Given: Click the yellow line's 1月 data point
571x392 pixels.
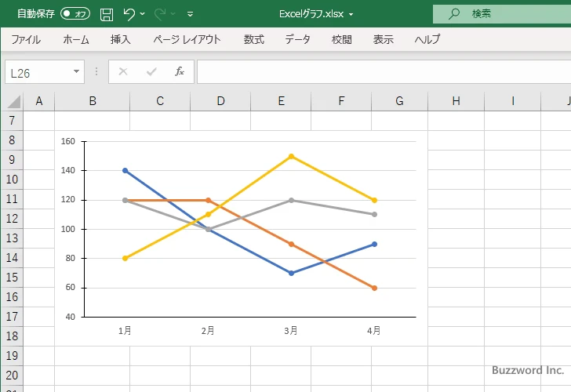Looking at the screenshot, I should (125, 258).
